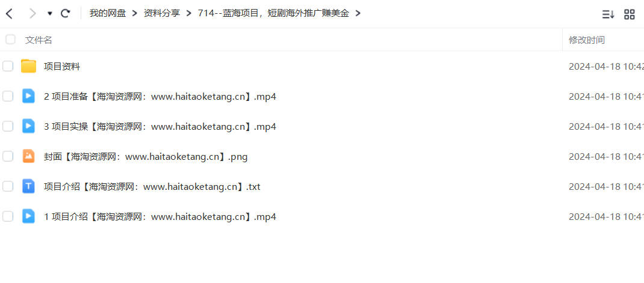
Task: Click the 714--蓝海项目 breadcrumb folder
Action: pos(273,13)
